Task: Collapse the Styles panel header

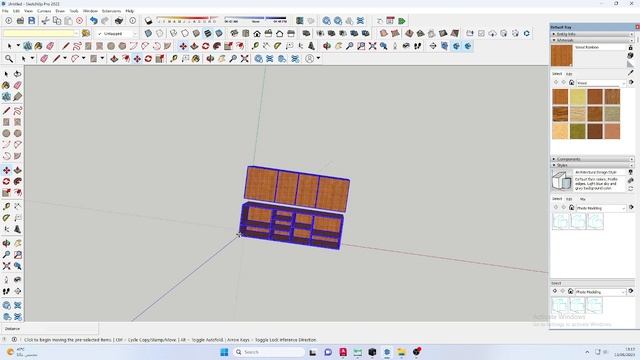Action: coord(592,165)
